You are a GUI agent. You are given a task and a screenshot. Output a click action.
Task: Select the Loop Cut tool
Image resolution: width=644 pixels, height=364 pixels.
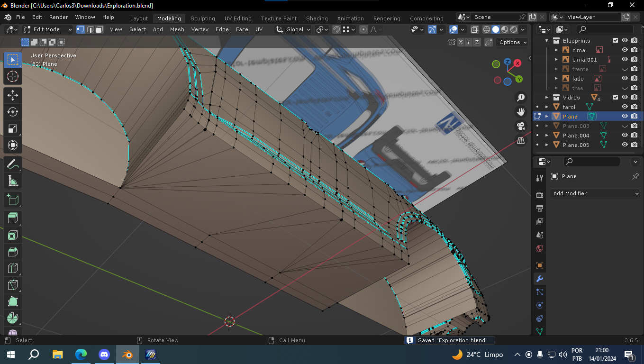pos(13,268)
